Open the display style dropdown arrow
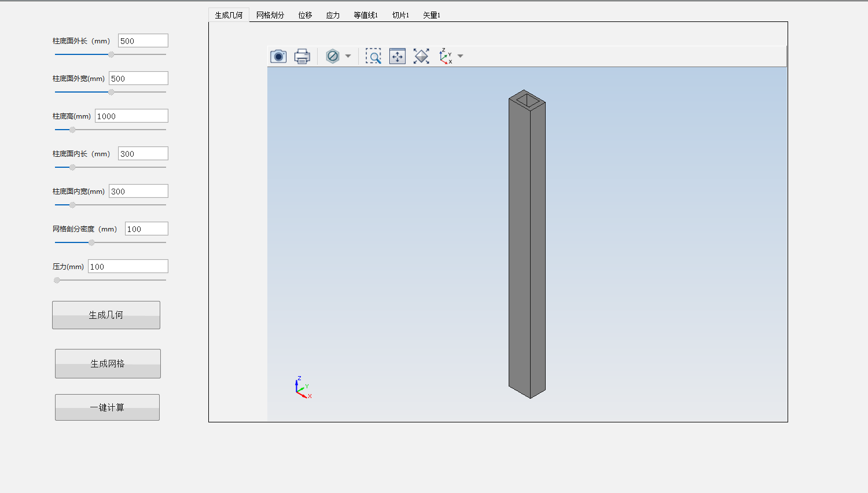The image size is (868, 493). tap(348, 56)
